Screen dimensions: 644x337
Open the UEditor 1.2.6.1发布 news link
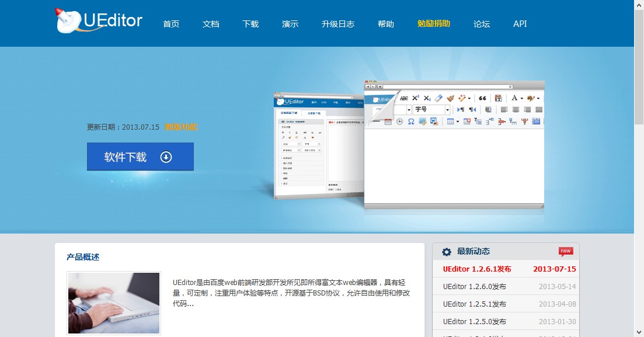pos(477,269)
